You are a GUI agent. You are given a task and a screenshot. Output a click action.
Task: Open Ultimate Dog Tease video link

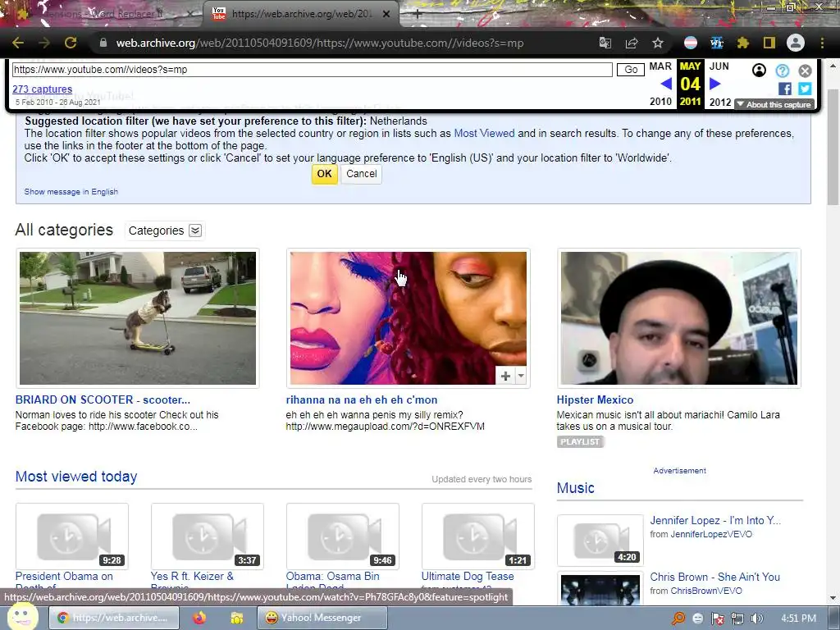click(468, 577)
